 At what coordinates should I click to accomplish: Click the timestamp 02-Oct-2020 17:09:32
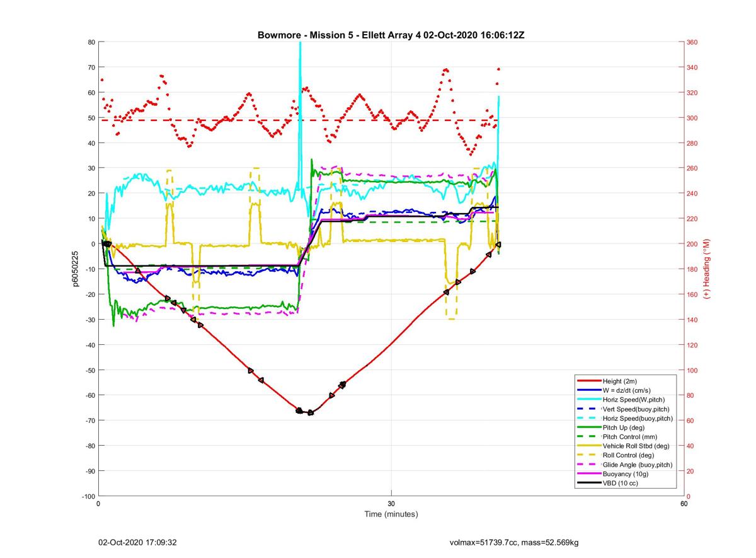click(x=137, y=542)
